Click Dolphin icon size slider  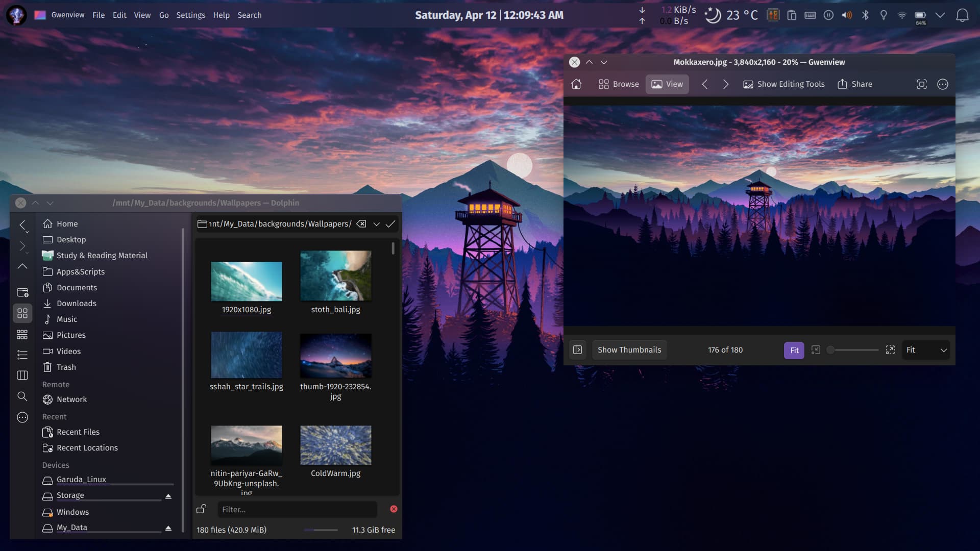coord(321,530)
